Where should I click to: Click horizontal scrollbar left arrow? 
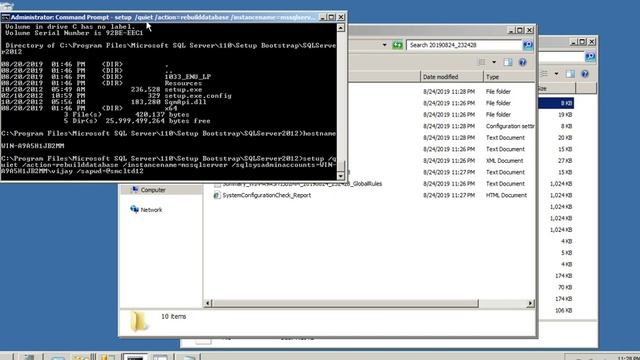pyautogui.click(x=208, y=303)
